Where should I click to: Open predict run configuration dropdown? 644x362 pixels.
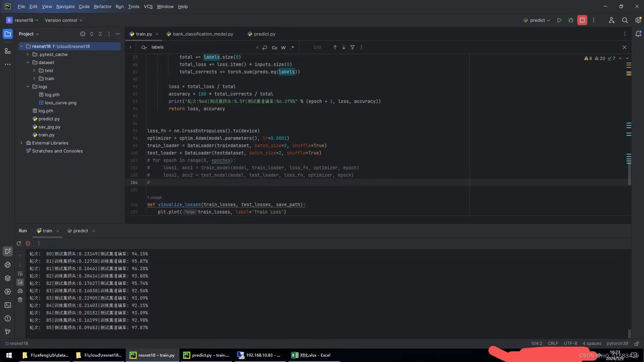coord(537,20)
